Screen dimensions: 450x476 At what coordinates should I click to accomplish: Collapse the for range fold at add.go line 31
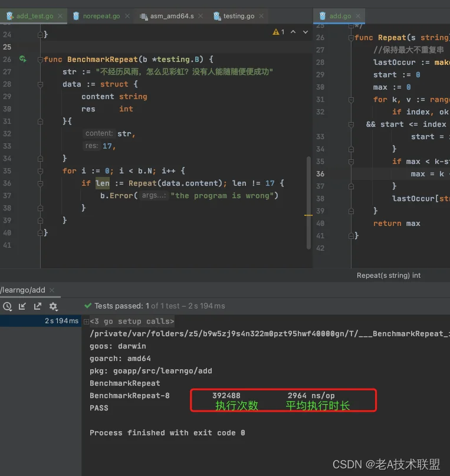351,100
